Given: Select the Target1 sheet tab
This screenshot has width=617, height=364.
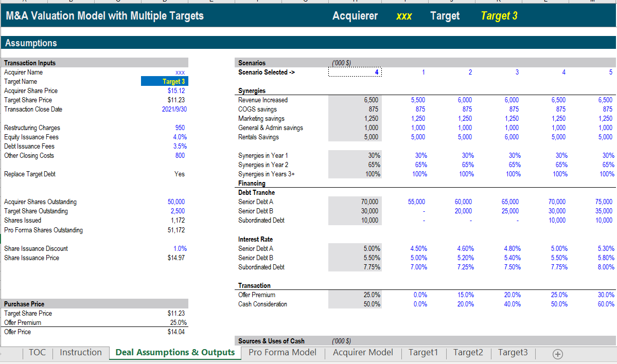Looking at the screenshot, I should coord(423,353).
